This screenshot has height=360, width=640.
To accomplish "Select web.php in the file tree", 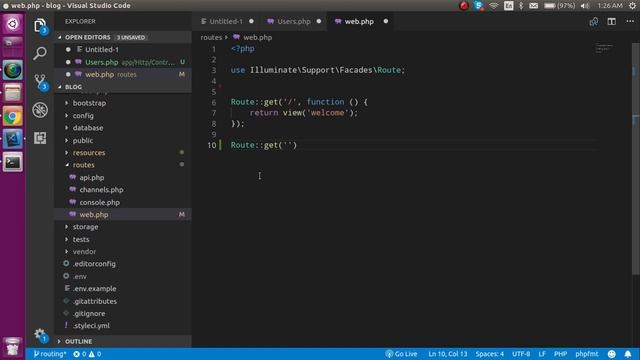I will [123, 214].
